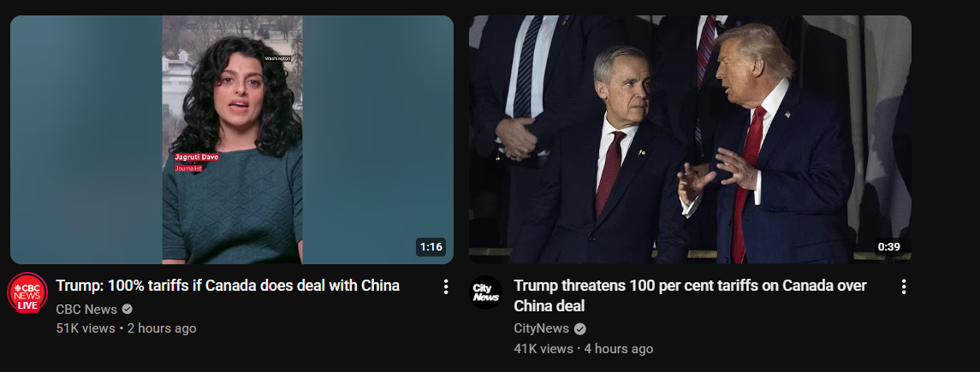Open the "Trump: 100% tariffs if Canada" video title
The height and width of the screenshot is (372, 980).
(228, 286)
